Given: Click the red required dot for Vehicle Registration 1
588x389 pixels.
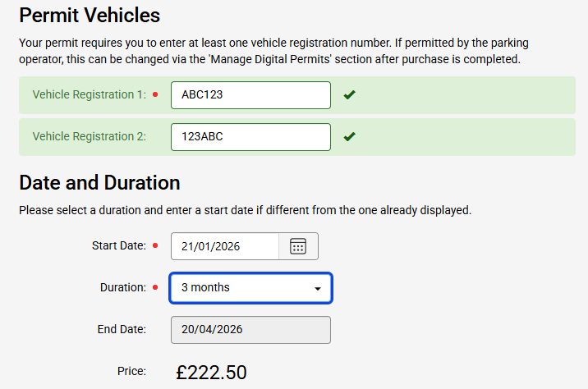Looking at the screenshot, I should coord(155,95).
